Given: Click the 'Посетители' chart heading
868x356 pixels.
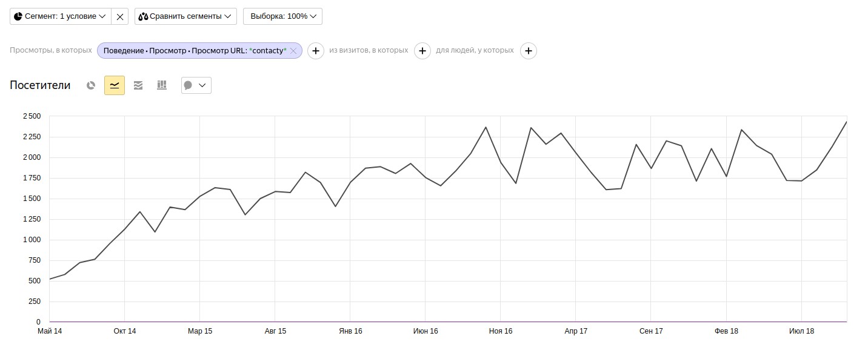Looking at the screenshot, I should click(x=40, y=85).
